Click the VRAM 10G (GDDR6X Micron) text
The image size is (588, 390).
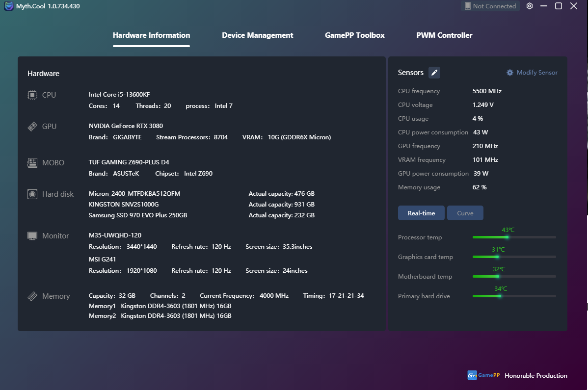pos(287,137)
